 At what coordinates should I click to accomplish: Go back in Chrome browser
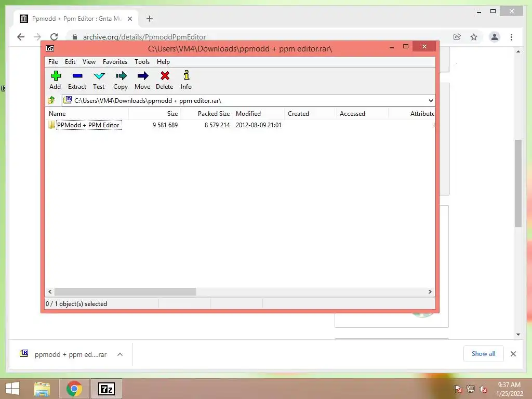click(x=21, y=37)
